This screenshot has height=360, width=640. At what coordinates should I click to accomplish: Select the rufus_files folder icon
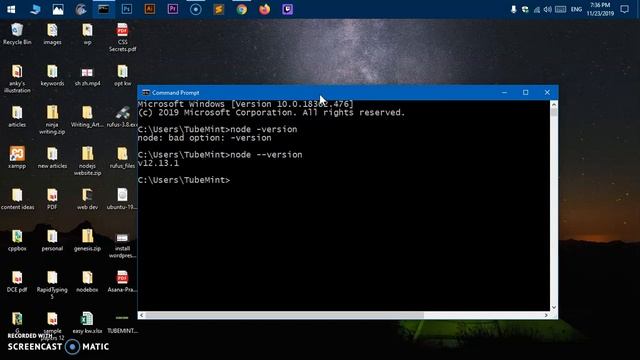pos(122,158)
